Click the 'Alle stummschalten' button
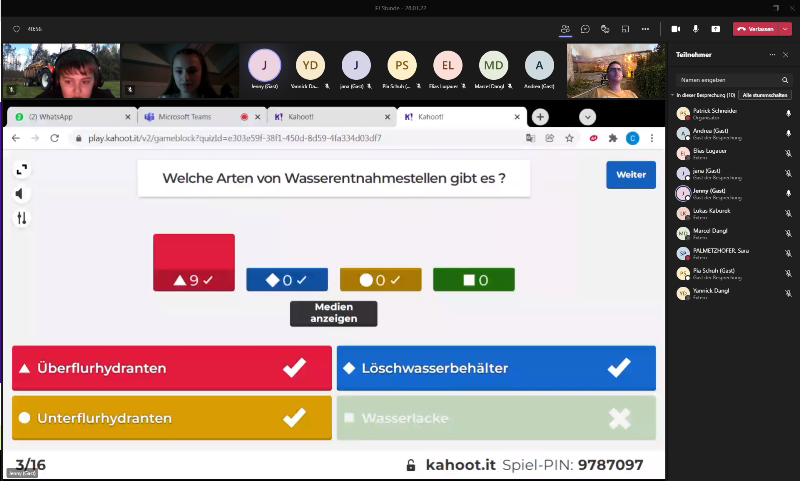Screen dimensions: 800x481 tap(765, 95)
